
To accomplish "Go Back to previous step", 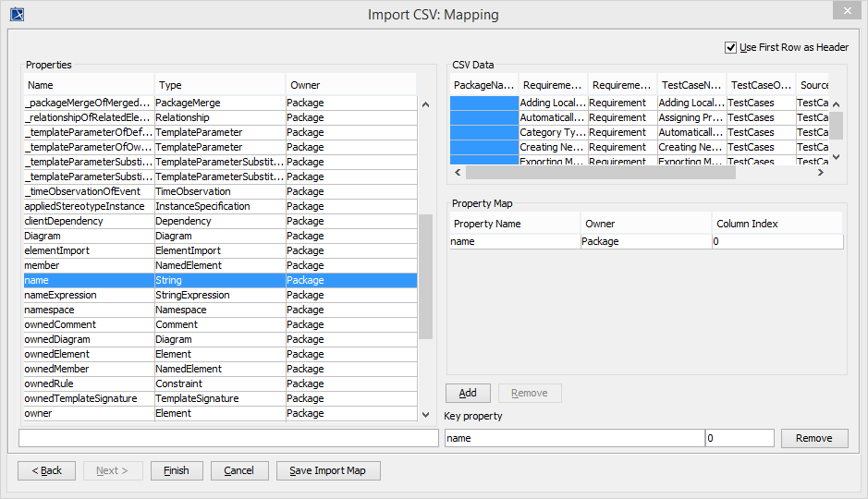I will click(46, 470).
